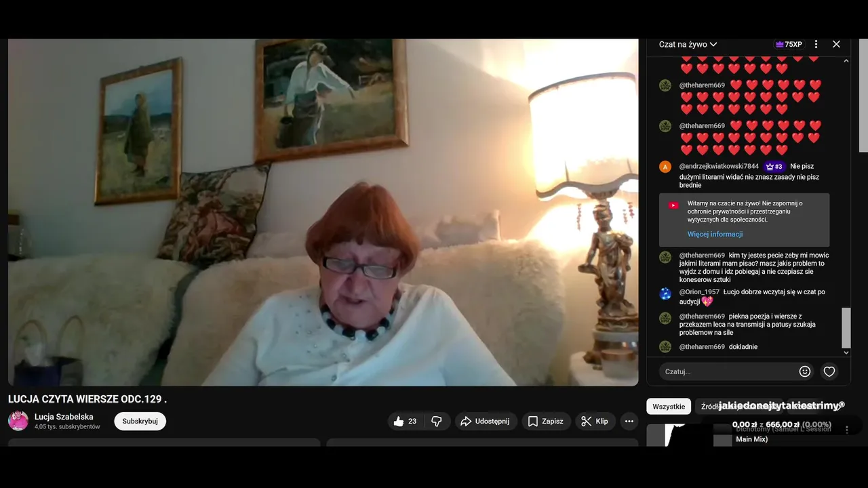The width and height of the screenshot is (868, 488).
Task: Dislike the video with thumbs down icon
Action: coord(437,421)
